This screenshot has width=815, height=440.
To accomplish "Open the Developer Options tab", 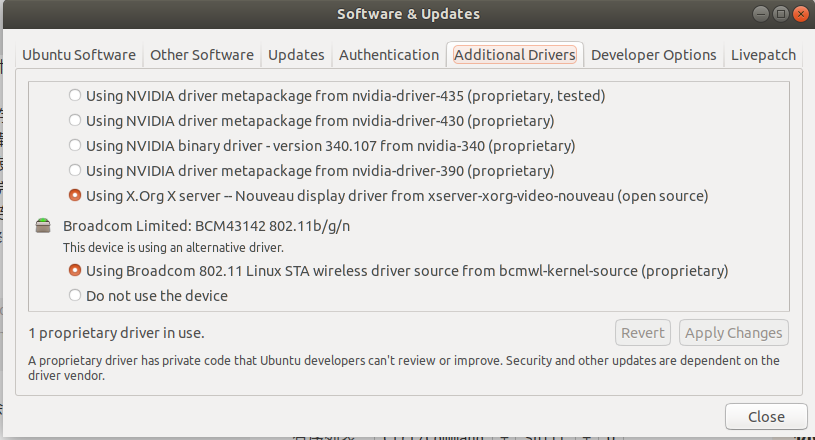I will click(x=653, y=55).
